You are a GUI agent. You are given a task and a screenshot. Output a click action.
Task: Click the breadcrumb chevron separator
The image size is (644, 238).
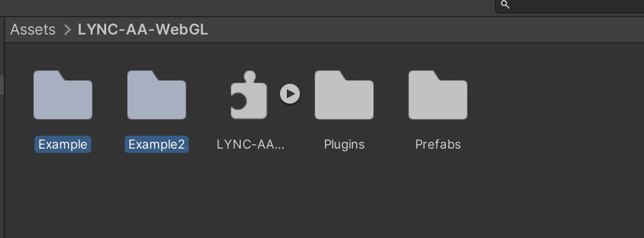tap(67, 30)
